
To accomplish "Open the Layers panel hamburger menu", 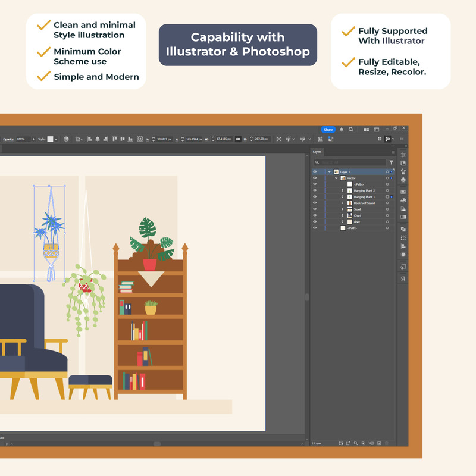I will pos(393,152).
